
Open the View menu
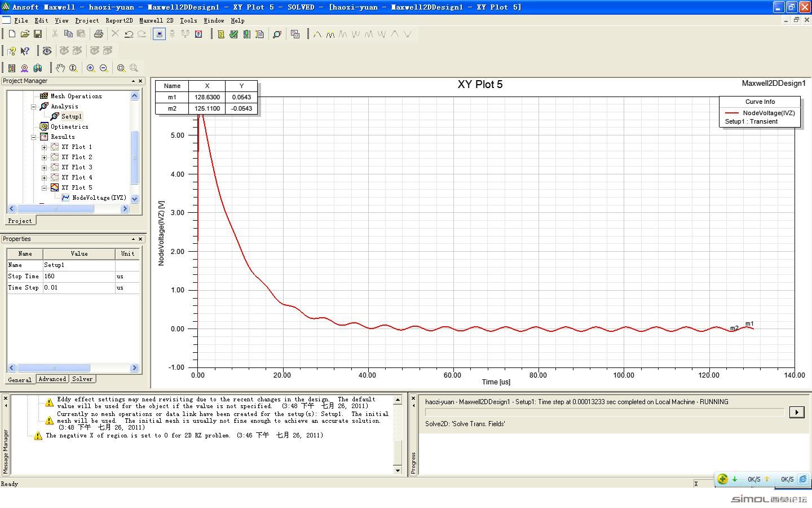(x=61, y=20)
